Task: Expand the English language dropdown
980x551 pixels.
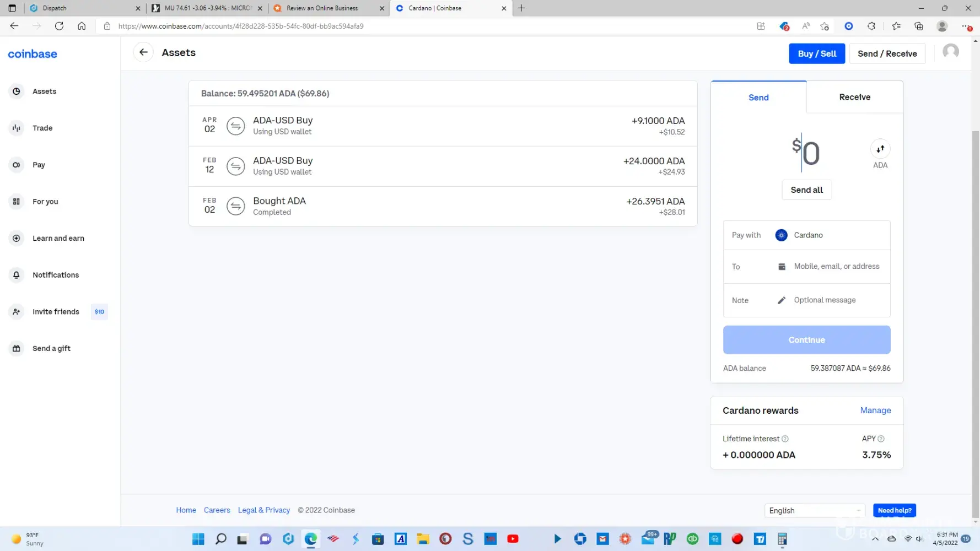Action: pos(814,511)
